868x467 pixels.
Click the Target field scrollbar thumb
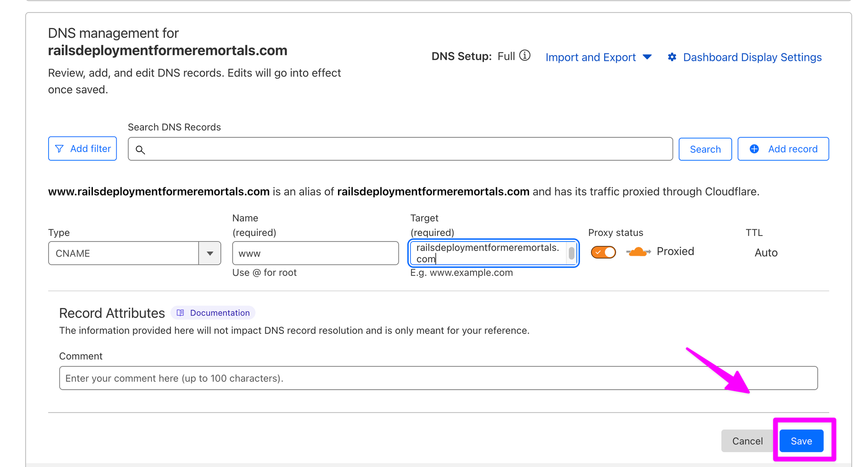(572, 253)
